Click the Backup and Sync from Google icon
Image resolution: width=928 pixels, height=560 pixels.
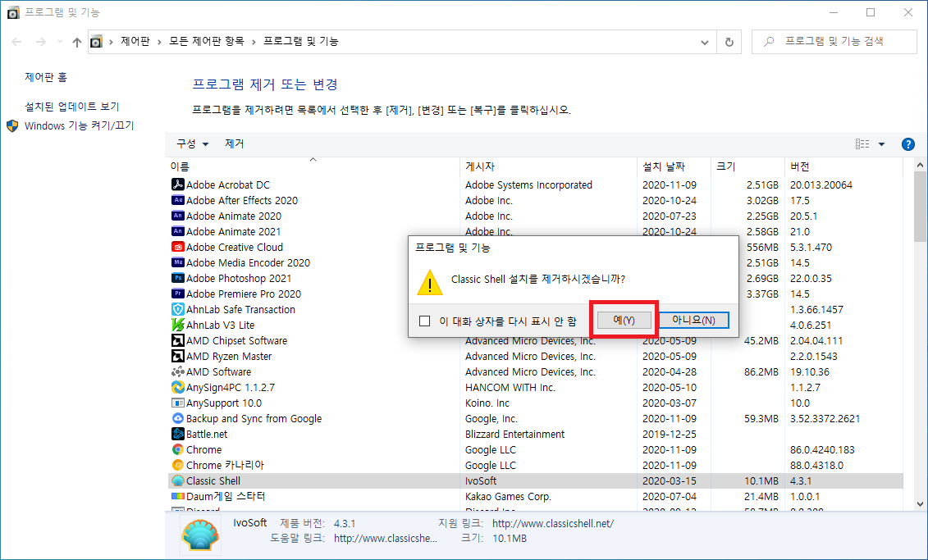(x=177, y=418)
